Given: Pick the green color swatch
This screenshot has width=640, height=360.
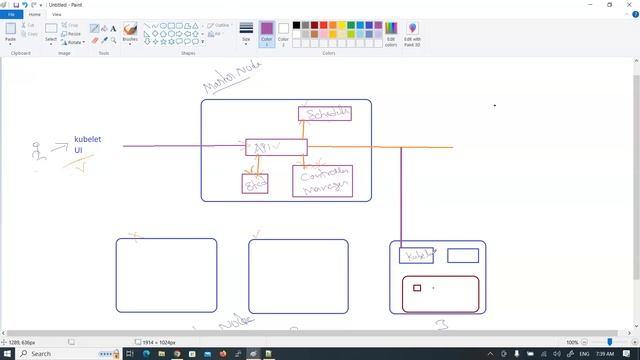Looking at the screenshot, I should coord(351,25).
